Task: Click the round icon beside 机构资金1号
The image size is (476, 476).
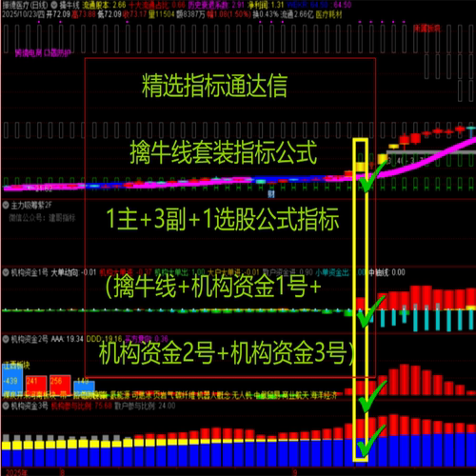Action: [x=6, y=272]
